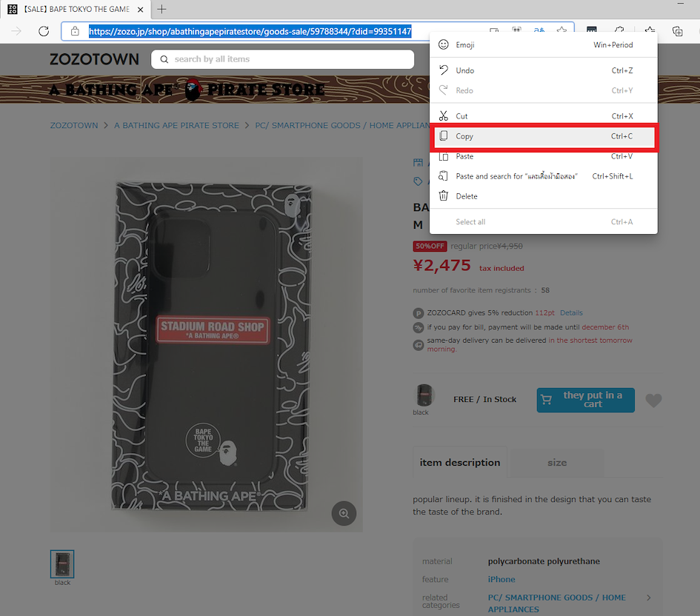Click the black color swatch near stock

click(424, 395)
